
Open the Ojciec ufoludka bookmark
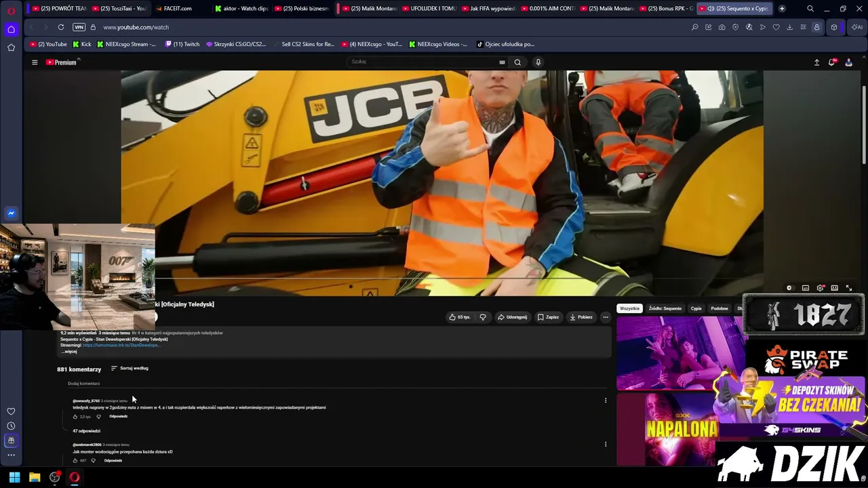tap(505, 44)
